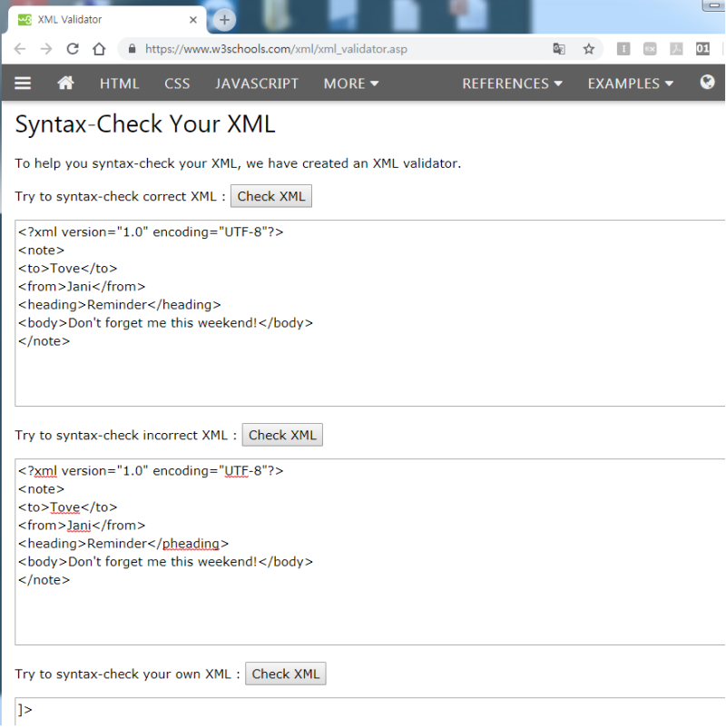Click the padlock security icon in address bar
This screenshot has height=728, width=726.
click(x=132, y=49)
